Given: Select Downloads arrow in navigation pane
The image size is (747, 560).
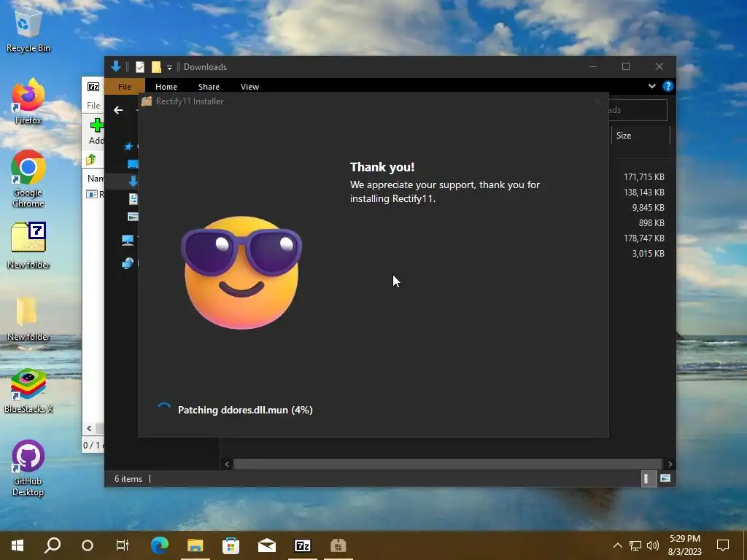Looking at the screenshot, I should pos(133,181).
